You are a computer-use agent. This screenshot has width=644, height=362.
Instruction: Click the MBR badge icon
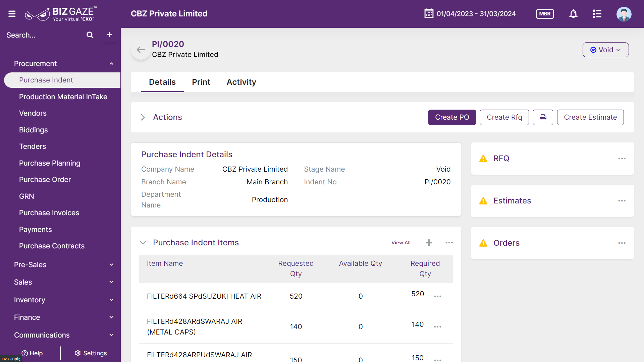coord(545,14)
